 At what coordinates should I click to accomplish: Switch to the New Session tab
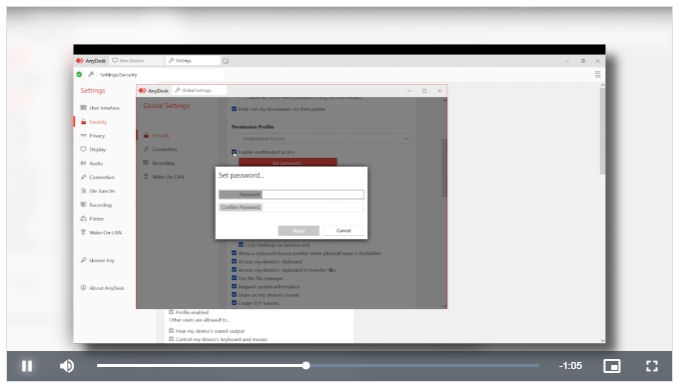128,61
